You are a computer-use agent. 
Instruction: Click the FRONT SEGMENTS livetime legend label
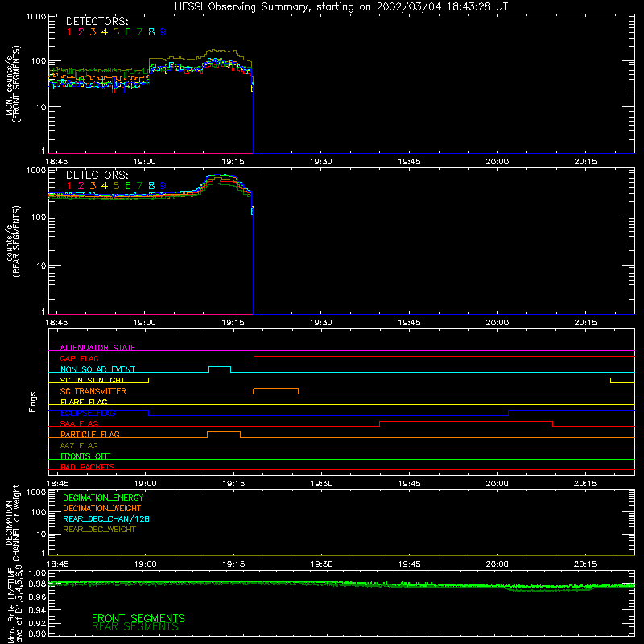[138, 618]
